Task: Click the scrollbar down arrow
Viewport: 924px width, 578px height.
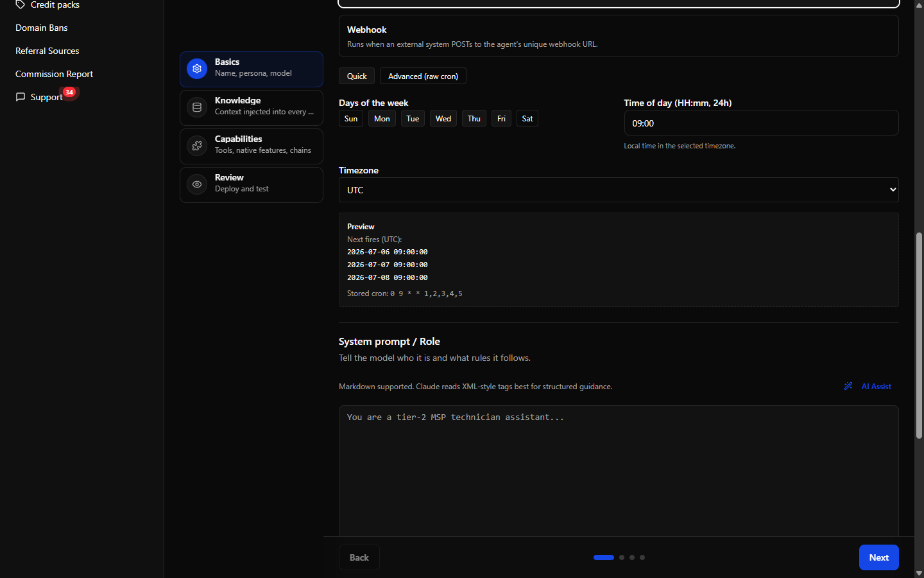Action: 919,573
